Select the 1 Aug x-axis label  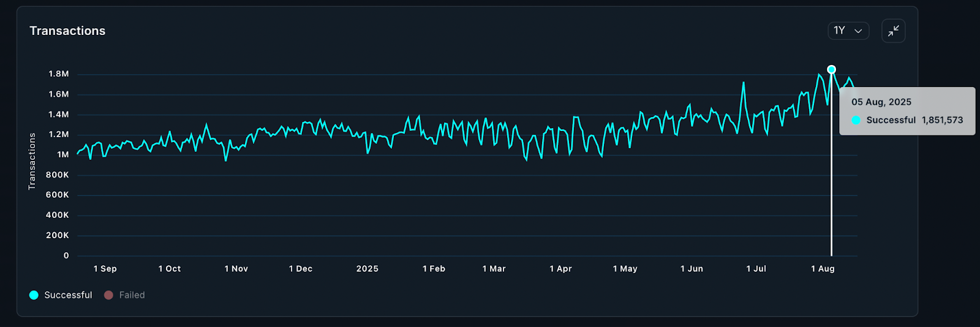click(x=823, y=269)
